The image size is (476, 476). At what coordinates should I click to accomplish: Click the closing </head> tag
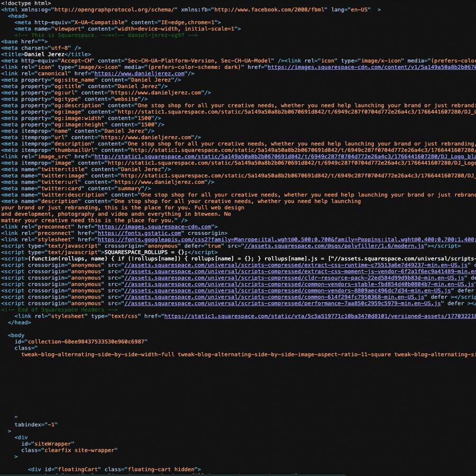20,323
